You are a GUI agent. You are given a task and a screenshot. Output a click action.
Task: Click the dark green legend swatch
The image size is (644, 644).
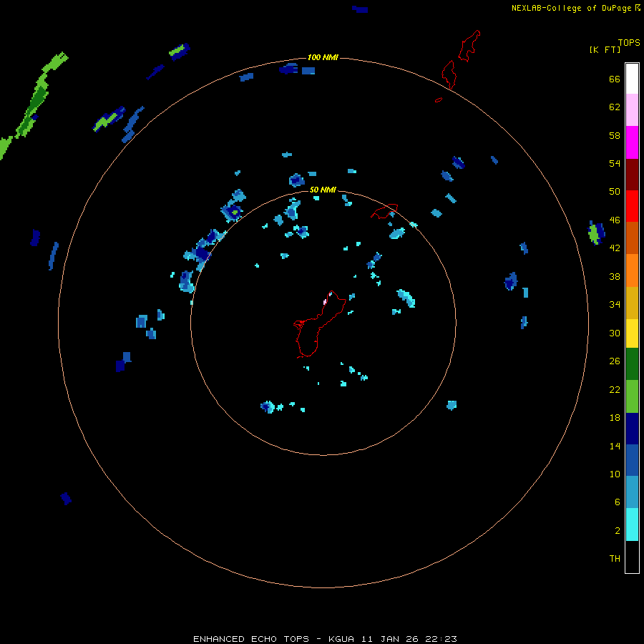point(632,364)
